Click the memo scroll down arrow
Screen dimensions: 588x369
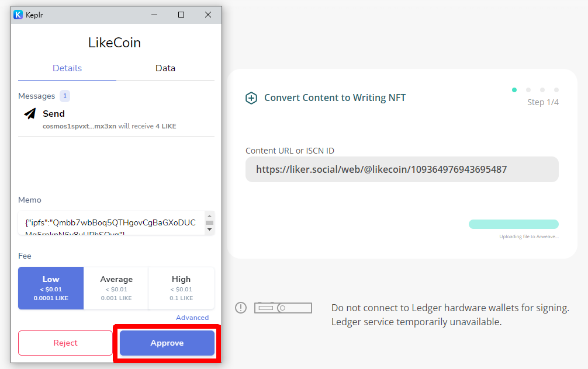pyautogui.click(x=210, y=229)
